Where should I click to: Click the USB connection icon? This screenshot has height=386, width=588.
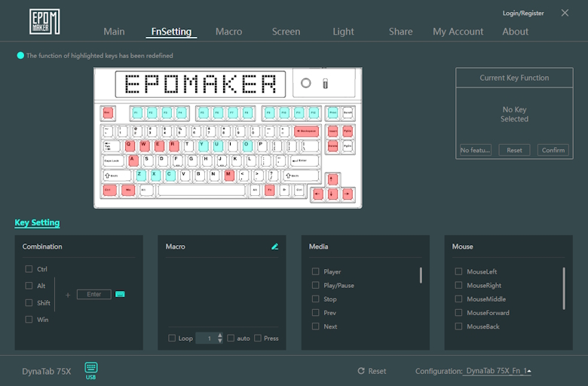point(91,369)
